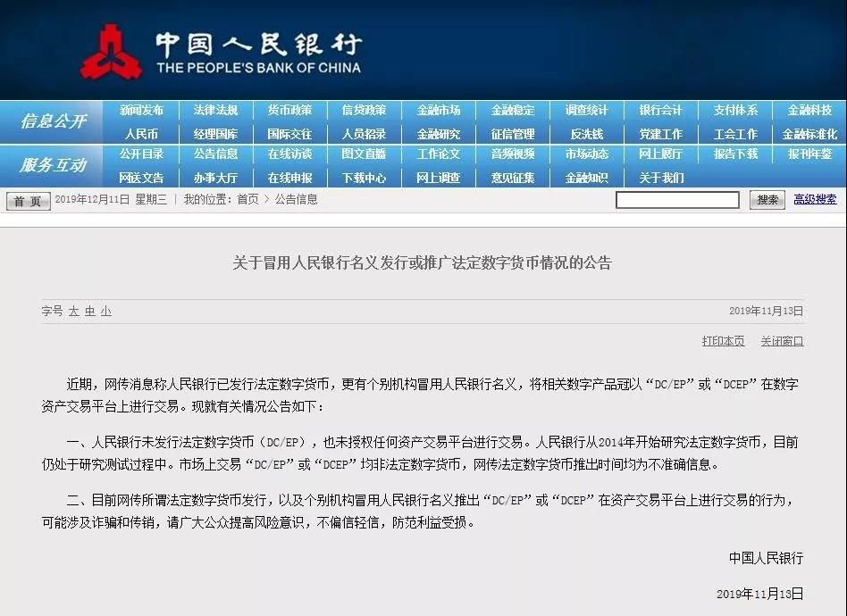The width and height of the screenshot is (847, 616).
Task: Focus the site search input box
Action: (677, 200)
